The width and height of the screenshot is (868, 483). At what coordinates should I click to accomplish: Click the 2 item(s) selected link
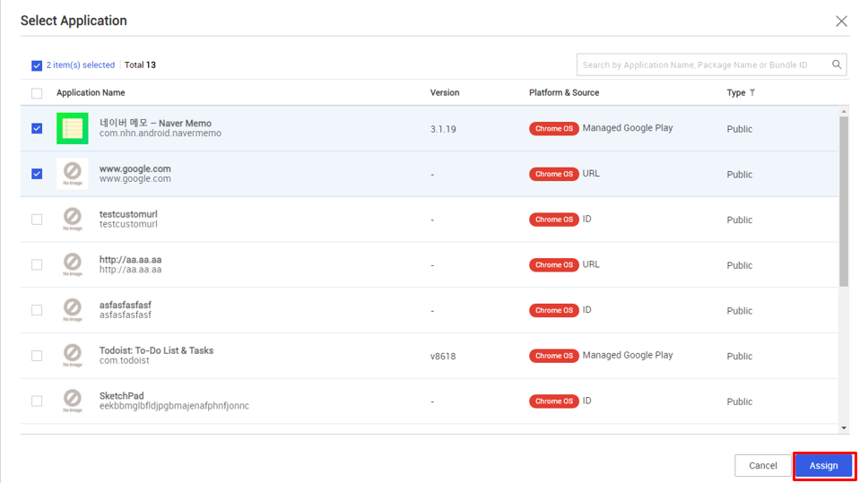tap(81, 65)
